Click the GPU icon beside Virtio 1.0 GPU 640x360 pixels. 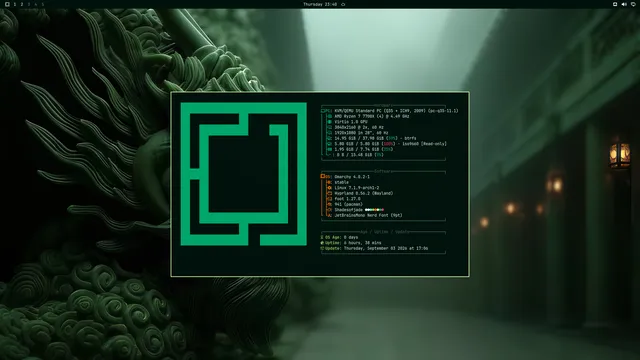click(x=330, y=122)
